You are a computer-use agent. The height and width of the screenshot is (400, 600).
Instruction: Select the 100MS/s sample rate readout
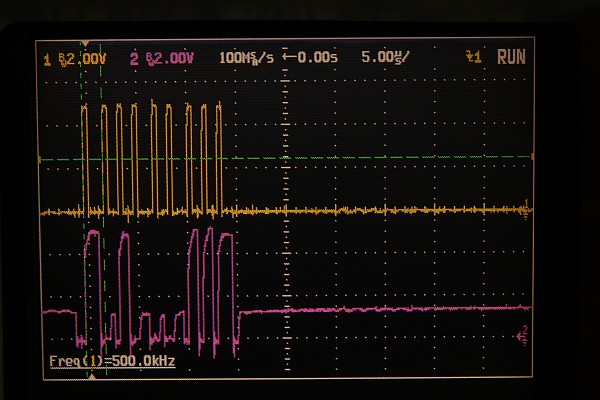tap(246, 59)
